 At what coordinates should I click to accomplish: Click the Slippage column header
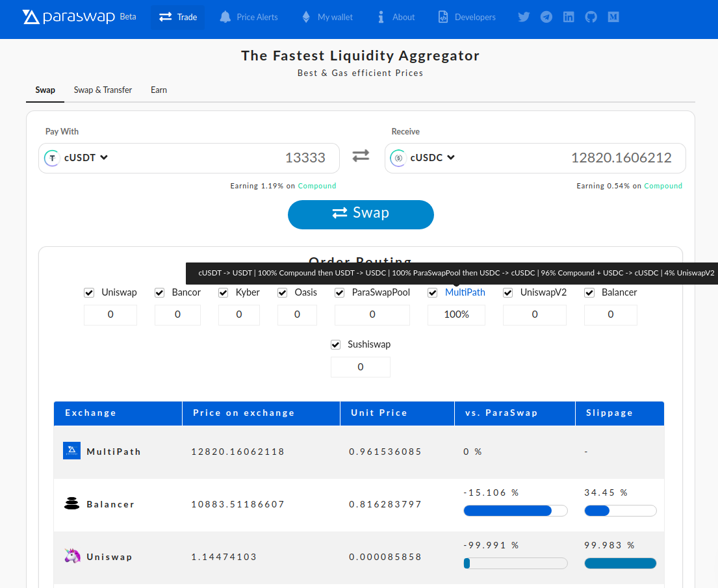[x=619, y=413]
